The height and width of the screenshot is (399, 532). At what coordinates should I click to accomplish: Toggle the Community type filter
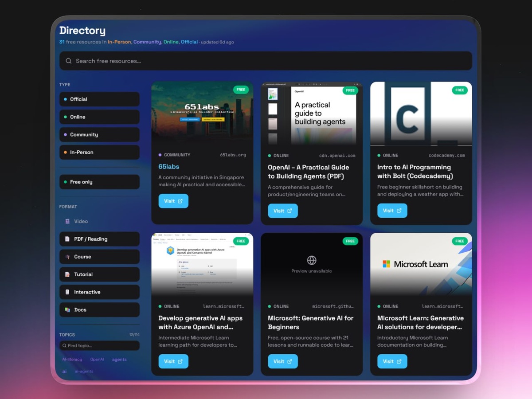pos(99,135)
